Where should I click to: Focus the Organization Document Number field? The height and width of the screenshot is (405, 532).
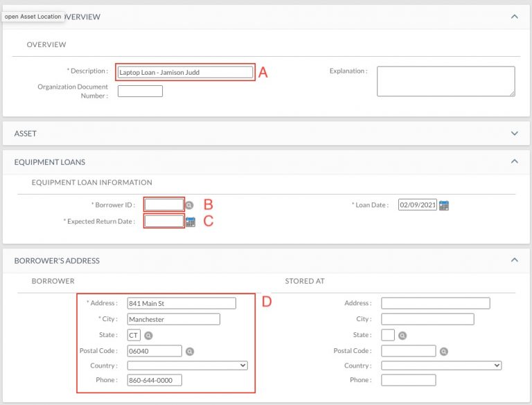[x=140, y=91]
